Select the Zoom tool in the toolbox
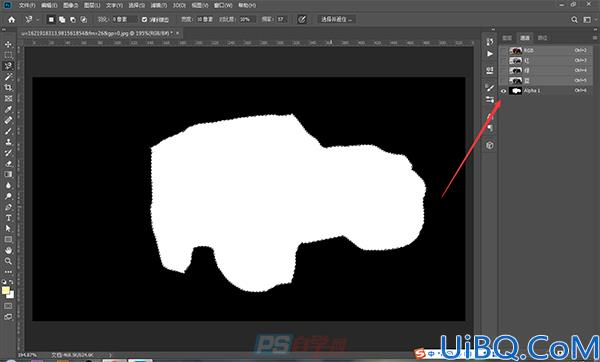Image resolution: width=600 pixels, height=362 pixels. [8, 261]
